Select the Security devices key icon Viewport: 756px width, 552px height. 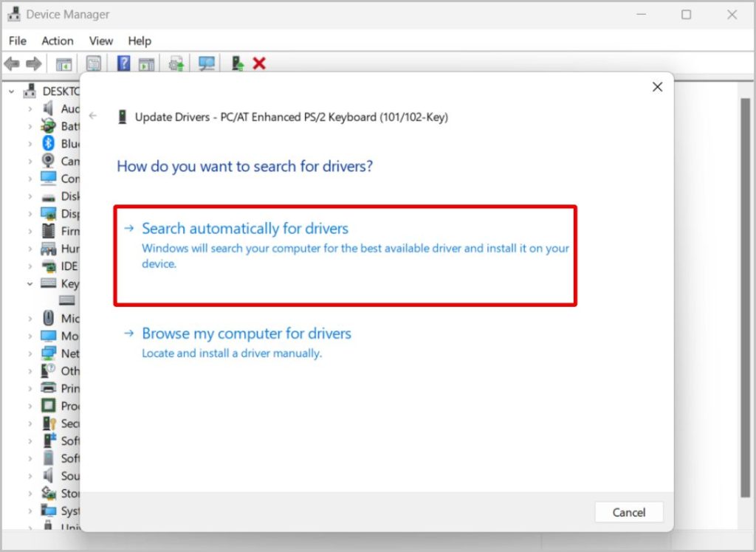click(x=49, y=424)
